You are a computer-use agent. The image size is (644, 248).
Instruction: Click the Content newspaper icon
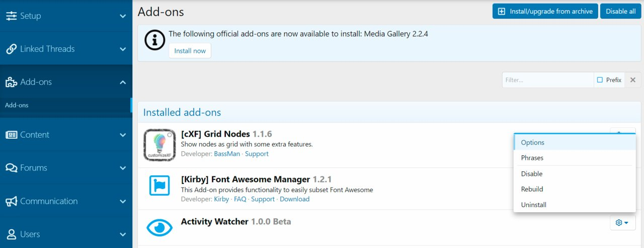(x=11, y=135)
